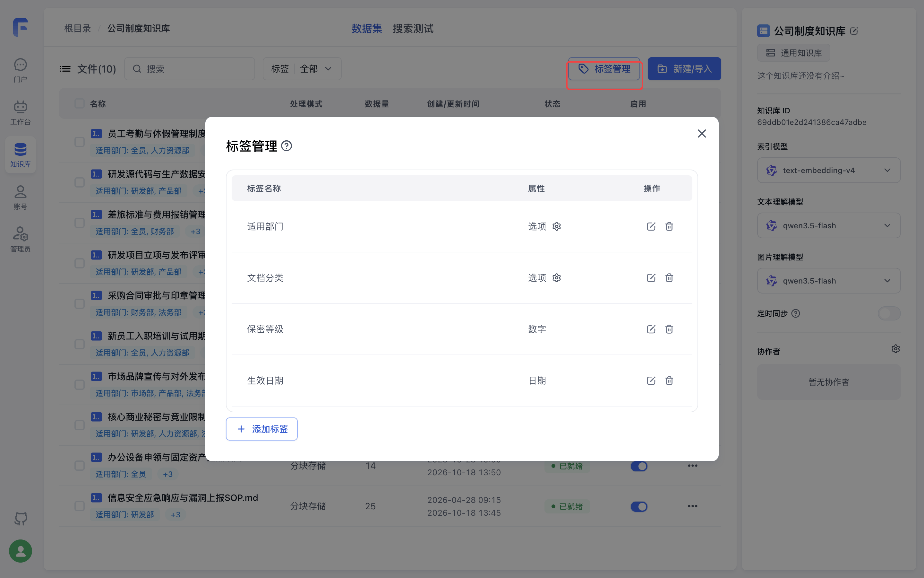This screenshot has width=924, height=578.
Task: Delete the 文档分类 tag
Action: coord(669,278)
